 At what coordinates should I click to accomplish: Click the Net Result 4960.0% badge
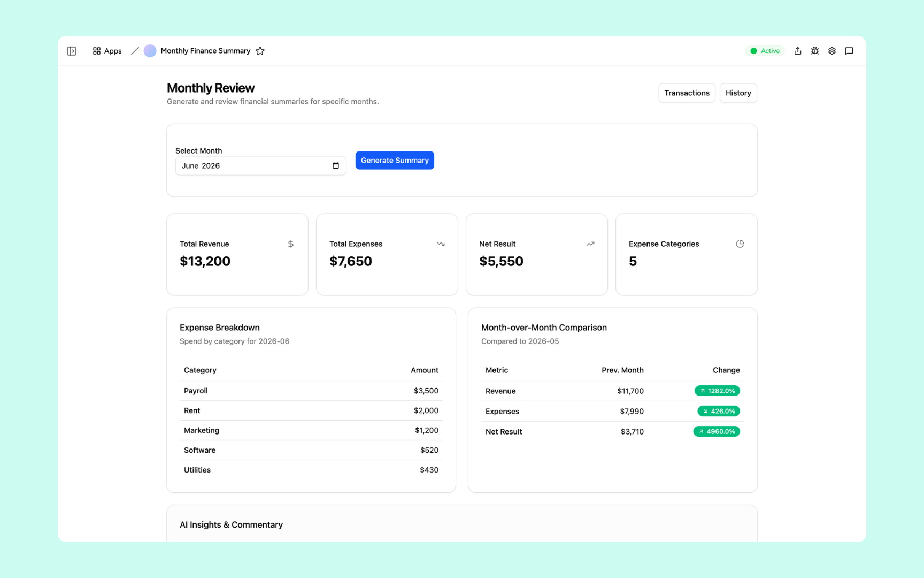[x=717, y=431]
